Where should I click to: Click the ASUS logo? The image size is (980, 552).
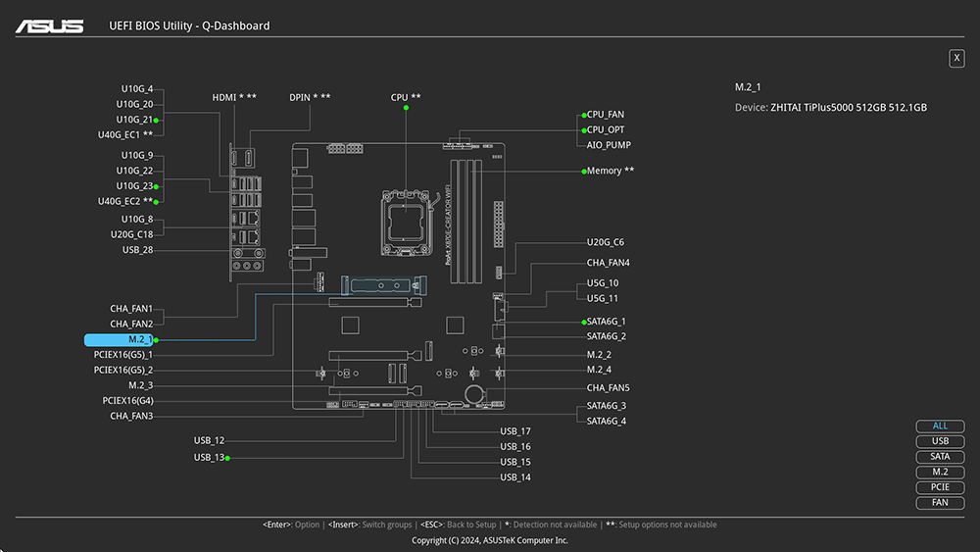click(48, 25)
